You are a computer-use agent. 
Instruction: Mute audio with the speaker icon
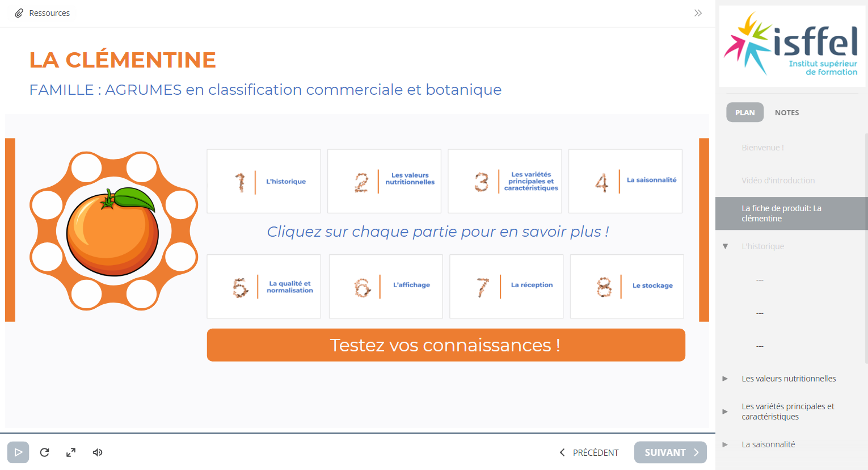pos(97,452)
